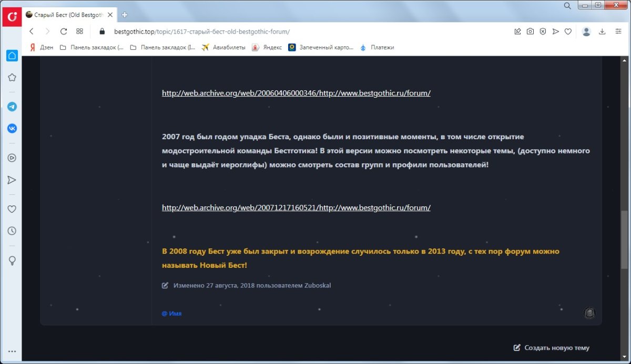Click the @ Имя mention link

click(x=171, y=314)
